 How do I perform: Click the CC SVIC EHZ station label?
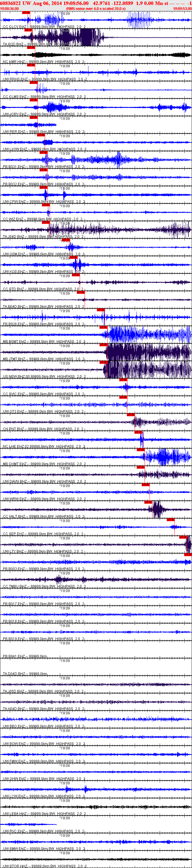click(43, 394)
